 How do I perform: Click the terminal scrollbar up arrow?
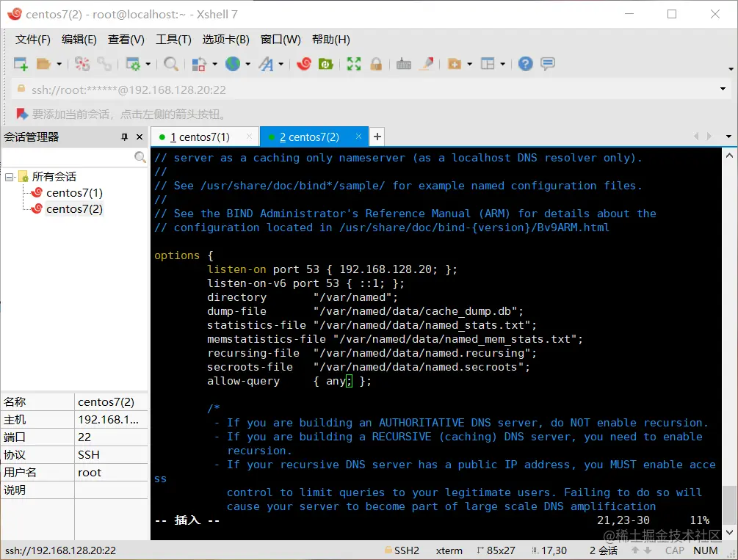click(729, 156)
